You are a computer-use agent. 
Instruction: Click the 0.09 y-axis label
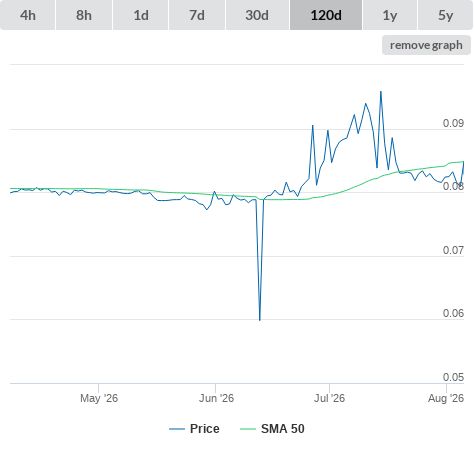[453, 123]
